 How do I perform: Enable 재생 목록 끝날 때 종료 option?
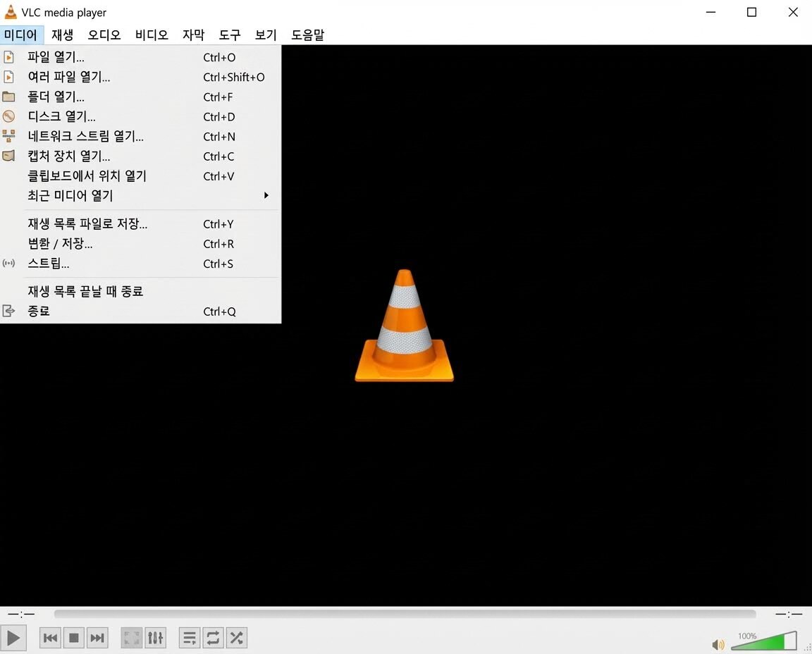coord(85,291)
